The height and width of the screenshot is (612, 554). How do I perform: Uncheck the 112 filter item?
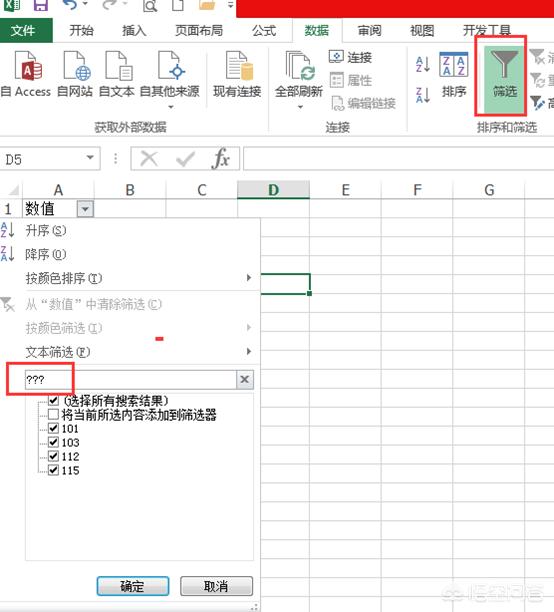click(x=53, y=456)
